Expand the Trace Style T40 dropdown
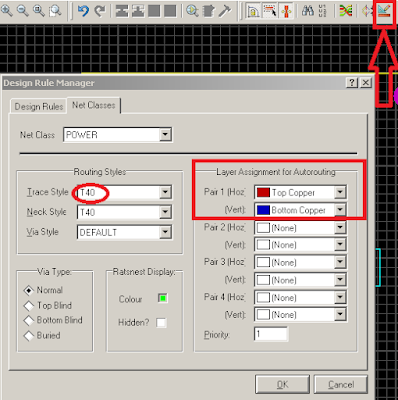 [165, 192]
